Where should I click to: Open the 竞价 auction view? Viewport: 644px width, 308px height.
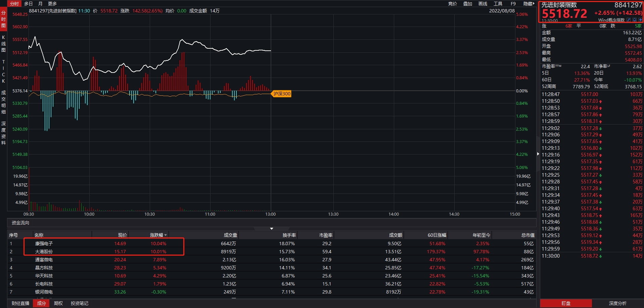click(x=452, y=4)
